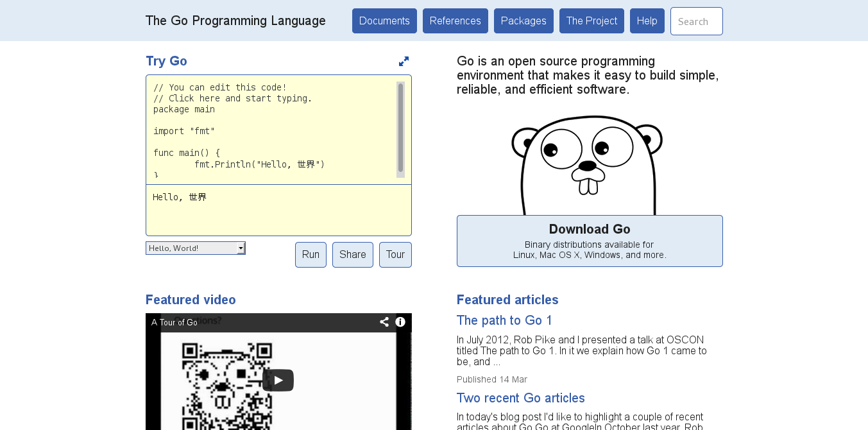Viewport: 868px width, 430px height.
Task: Click the Featured video heading
Action: tap(191, 300)
